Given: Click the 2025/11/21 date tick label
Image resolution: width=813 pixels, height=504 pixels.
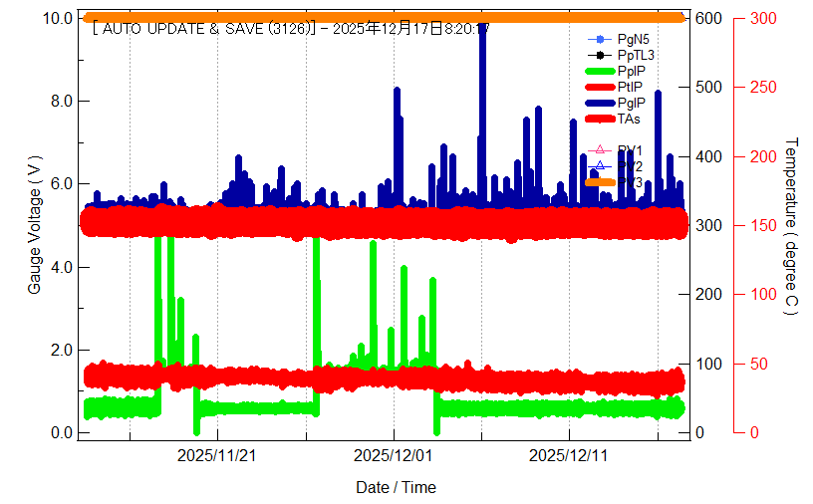Looking at the screenshot, I should click(216, 455).
